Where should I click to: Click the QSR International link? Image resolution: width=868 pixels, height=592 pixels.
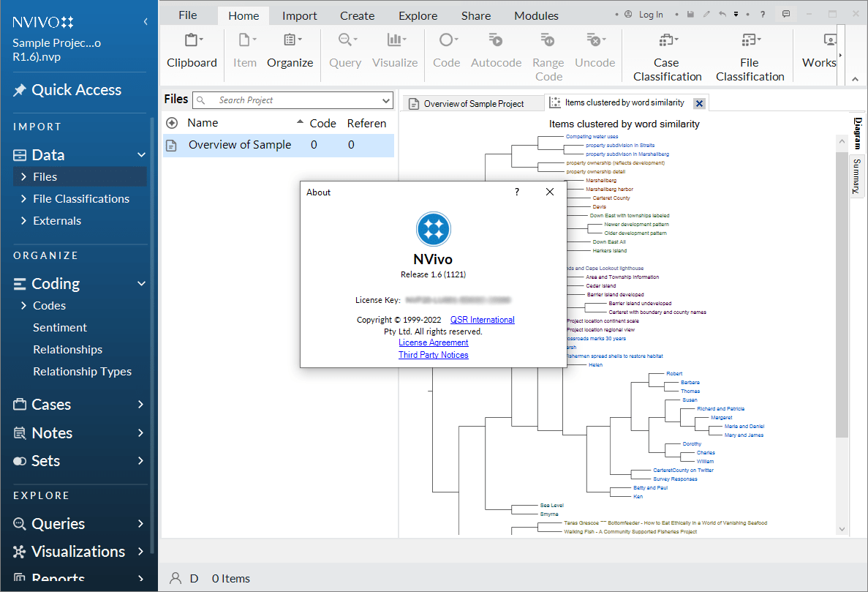pyautogui.click(x=482, y=319)
